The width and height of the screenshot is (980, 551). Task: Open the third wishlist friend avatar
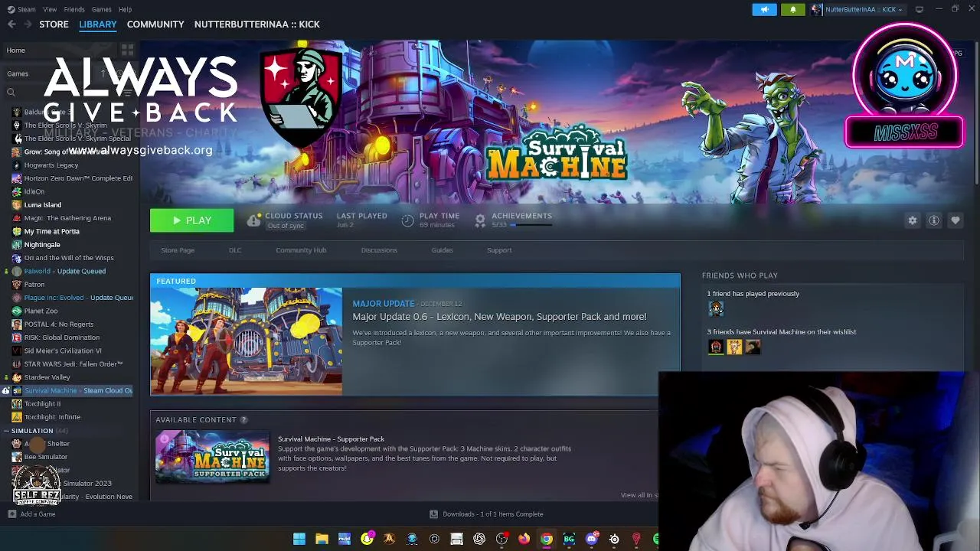pyautogui.click(x=753, y=347)
